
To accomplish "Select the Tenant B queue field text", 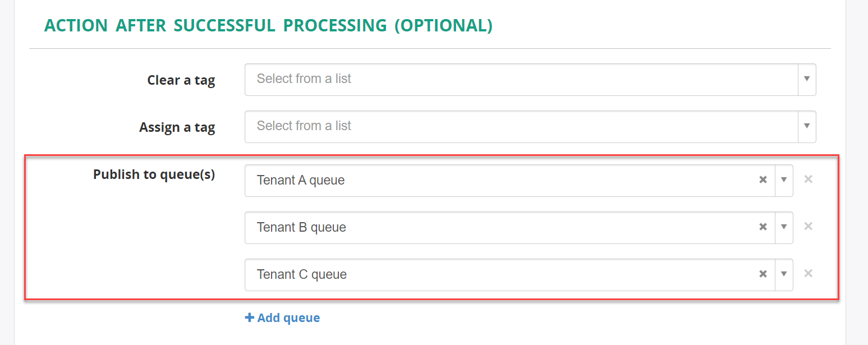I will point(301,227).
